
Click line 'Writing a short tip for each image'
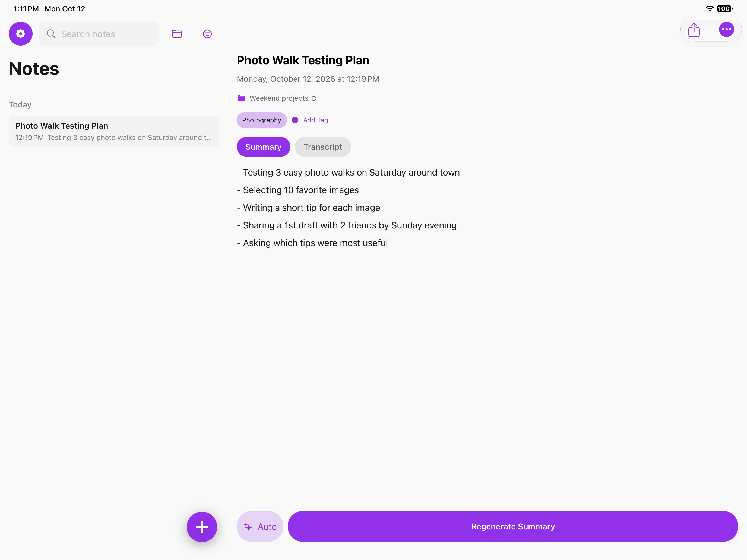point(308,208)
